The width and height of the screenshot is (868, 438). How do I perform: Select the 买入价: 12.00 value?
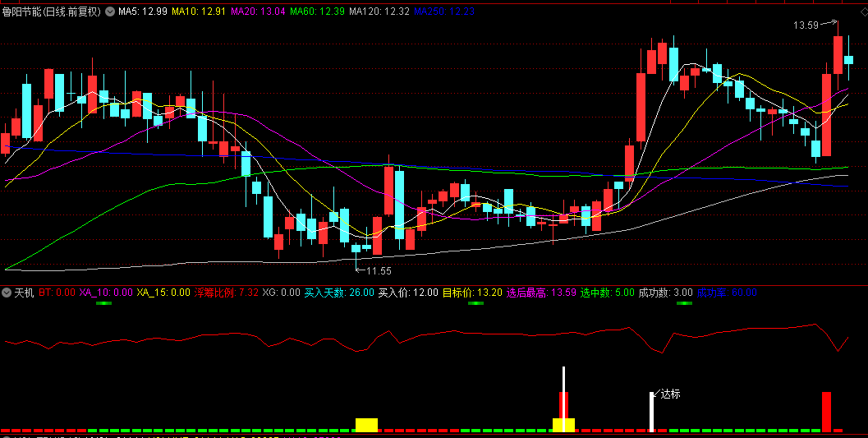point(408,293)
